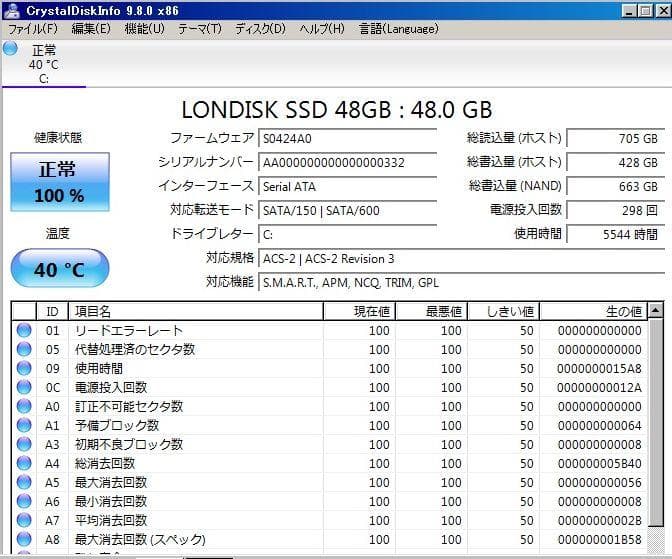The width and height of the screenshot is (672, 559).
Task: Click the 40 °C temperature button
Action: (x=60, y=268)
